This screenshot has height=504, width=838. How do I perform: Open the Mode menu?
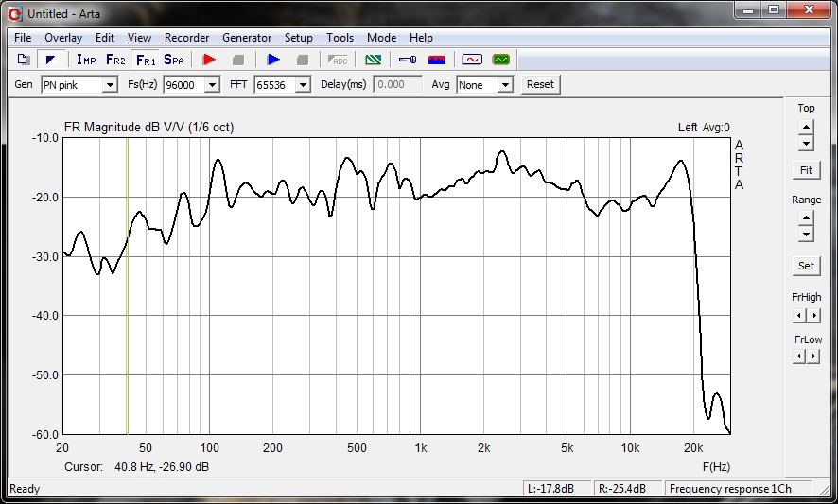pyautogui.click(x=381, y=38)
